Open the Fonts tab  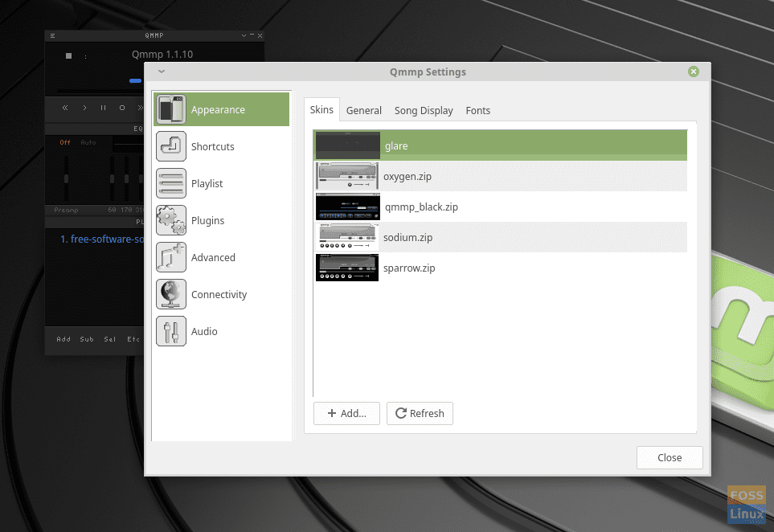click(478, 111)
